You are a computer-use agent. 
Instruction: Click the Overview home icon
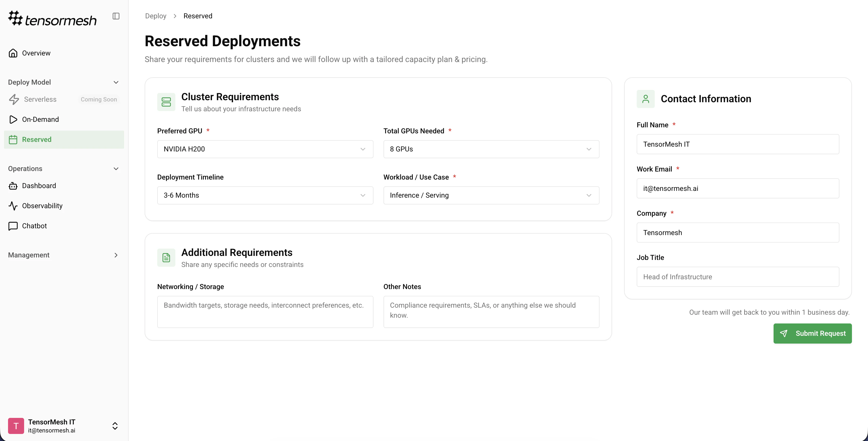[x=13, y=53]
